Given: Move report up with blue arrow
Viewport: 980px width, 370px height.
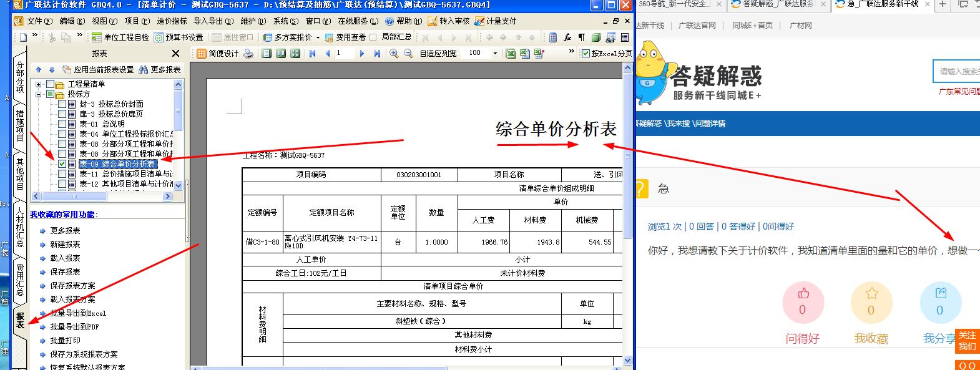Looking at the screenshot, I should point(39,70).
